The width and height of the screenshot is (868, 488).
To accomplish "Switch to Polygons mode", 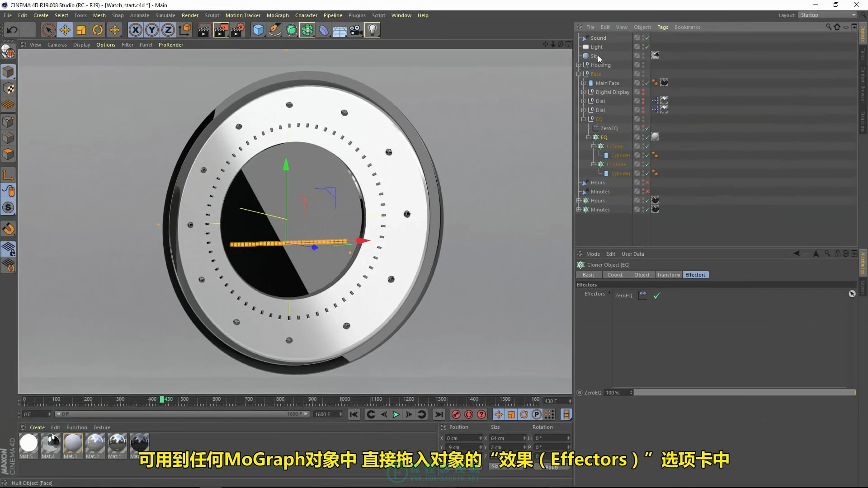I will pos(8,154).
